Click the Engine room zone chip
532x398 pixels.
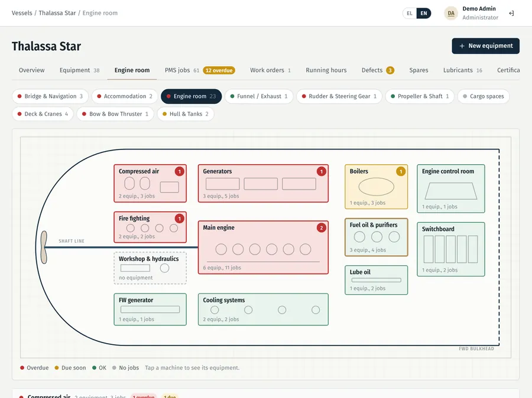coord(192,96)
